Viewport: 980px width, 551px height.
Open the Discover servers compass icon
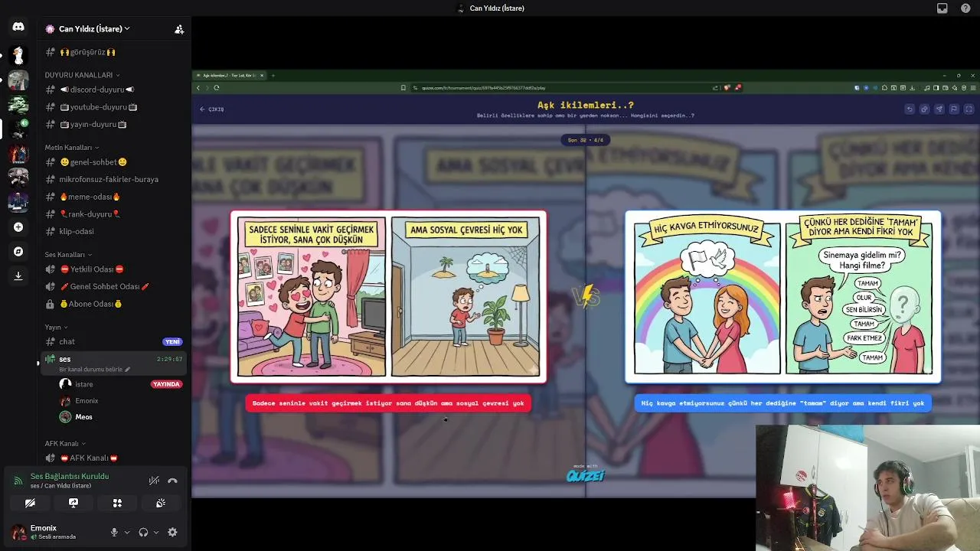[x=18, y=252]
